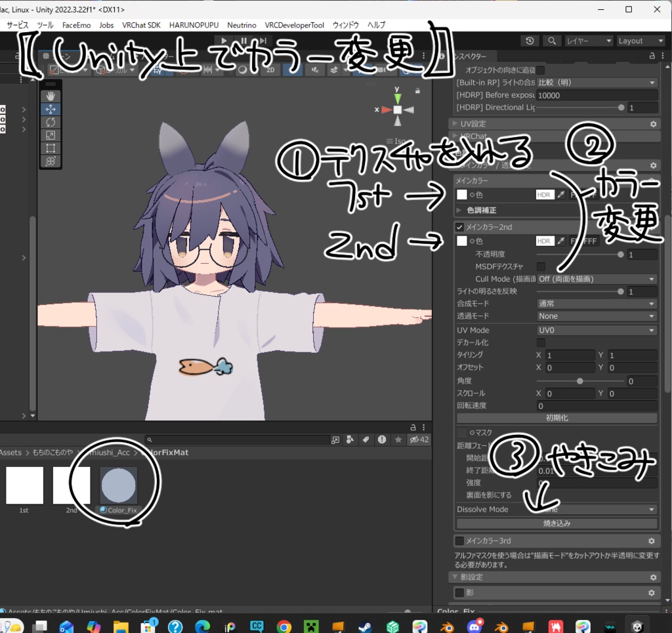This screenshot has width=672, height=633.
Task: Select the Hand view tool
Action: point(51,96)
